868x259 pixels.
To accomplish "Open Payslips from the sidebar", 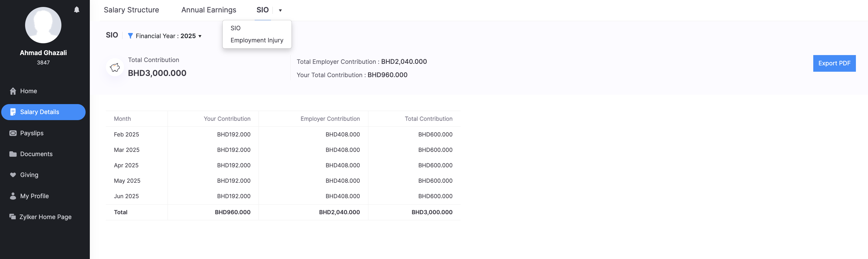I will tap(32, 133).
